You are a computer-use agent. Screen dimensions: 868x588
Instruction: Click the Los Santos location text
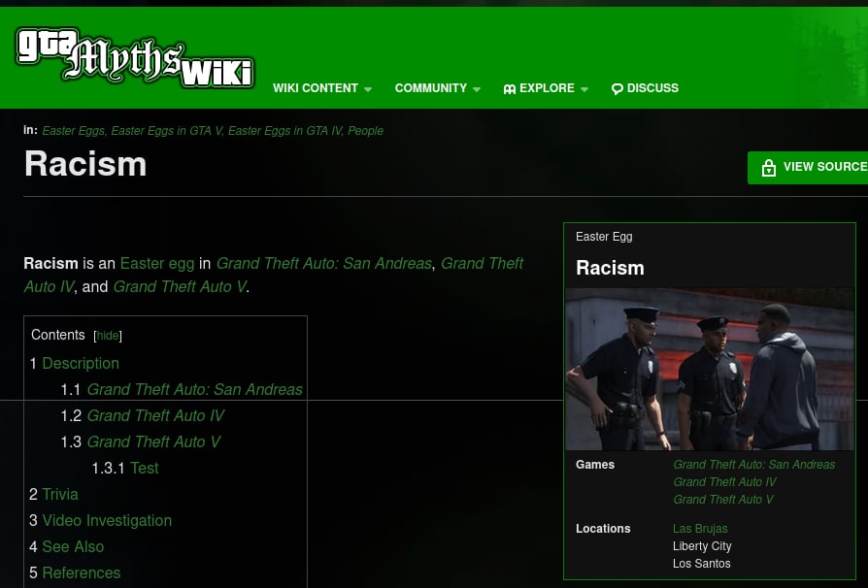coord(701,564)
